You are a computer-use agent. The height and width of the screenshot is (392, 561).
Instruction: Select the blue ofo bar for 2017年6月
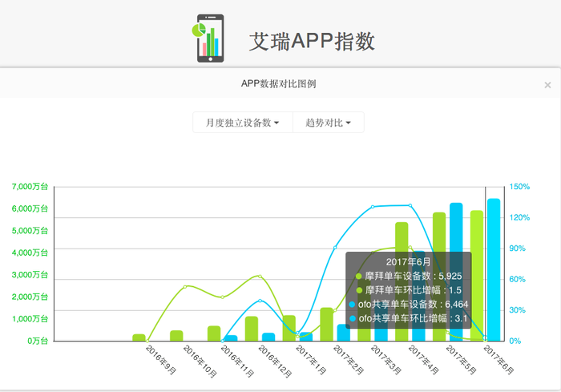pyautogui.click(x=494, y=269)
